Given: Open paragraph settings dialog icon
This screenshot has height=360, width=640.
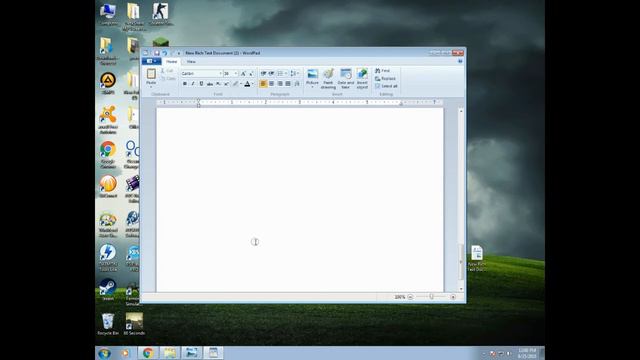Looking at the screenshot, I should 297,84.
